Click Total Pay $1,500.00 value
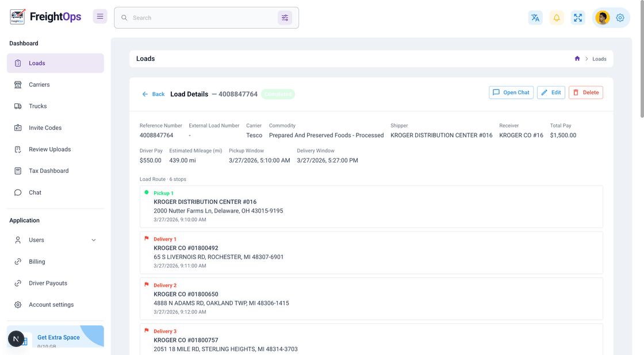Image resolution: width=644 pixels, height=355 pixels. tap(563, 135)
